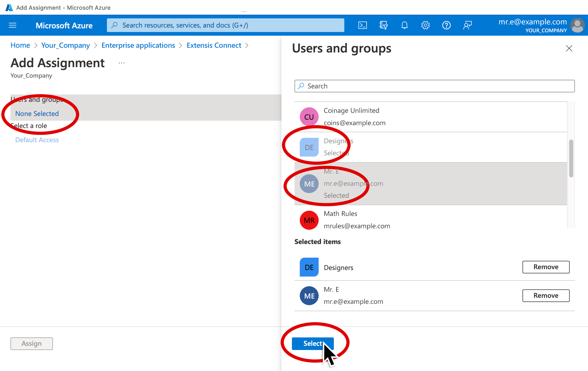588x371 pixels.
Task: Select Math Rules in the list
Action: (431, 217)
